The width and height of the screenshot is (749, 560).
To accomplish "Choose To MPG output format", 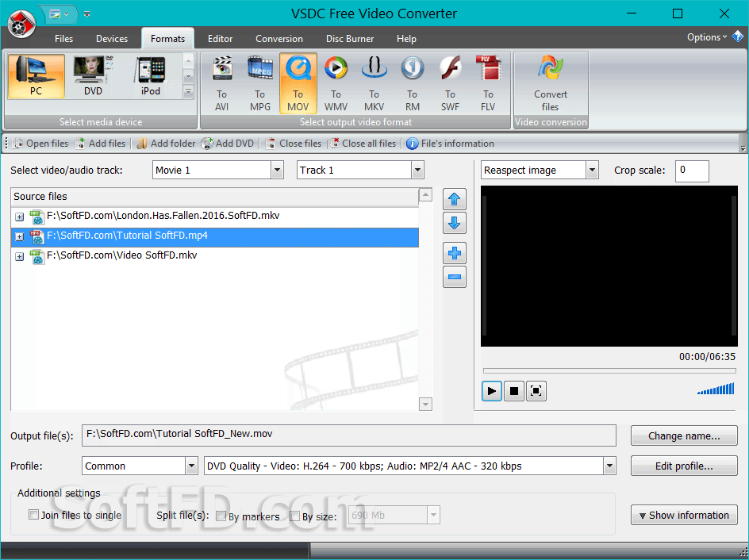I will click(260, 83).
